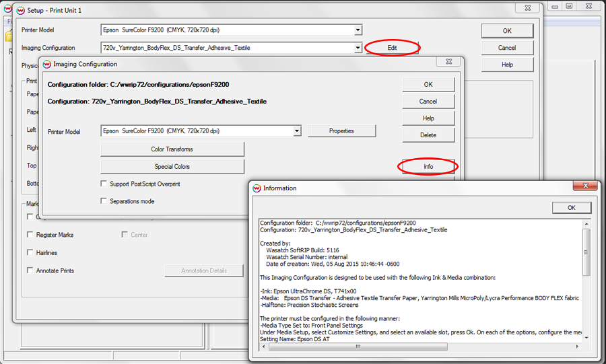Minimize the main window behind the dialogs
Screen dimensions: 606x364
click(555, 6)
